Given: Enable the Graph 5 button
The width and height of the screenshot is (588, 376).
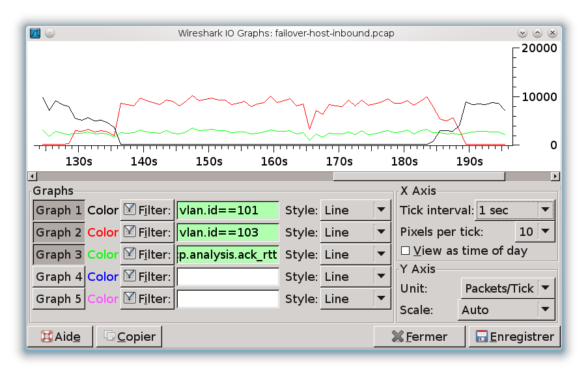Looking at the screenshot, I should [59, 298].
